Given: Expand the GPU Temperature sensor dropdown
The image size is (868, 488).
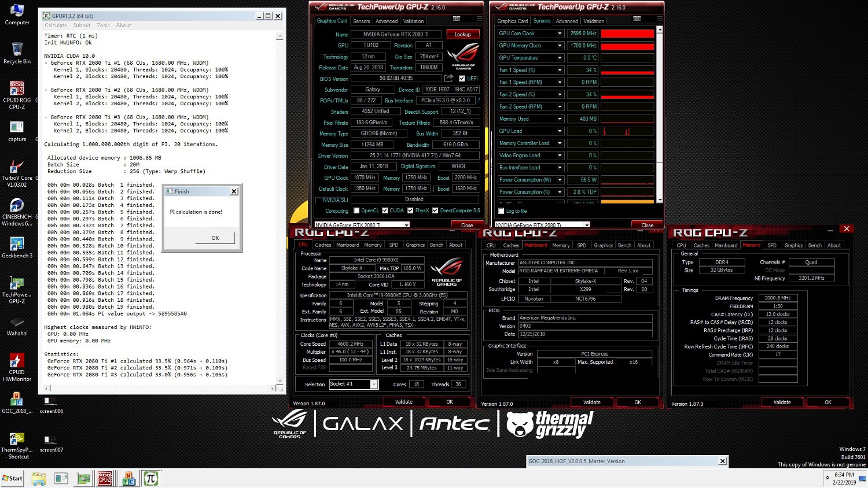Looking at the screenshot, I should (560, 58).
